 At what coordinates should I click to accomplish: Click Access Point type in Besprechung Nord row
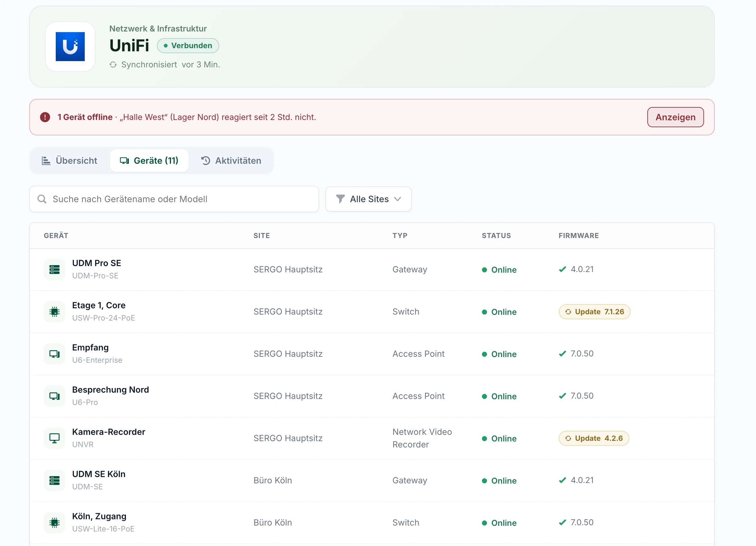click(418, 396)
